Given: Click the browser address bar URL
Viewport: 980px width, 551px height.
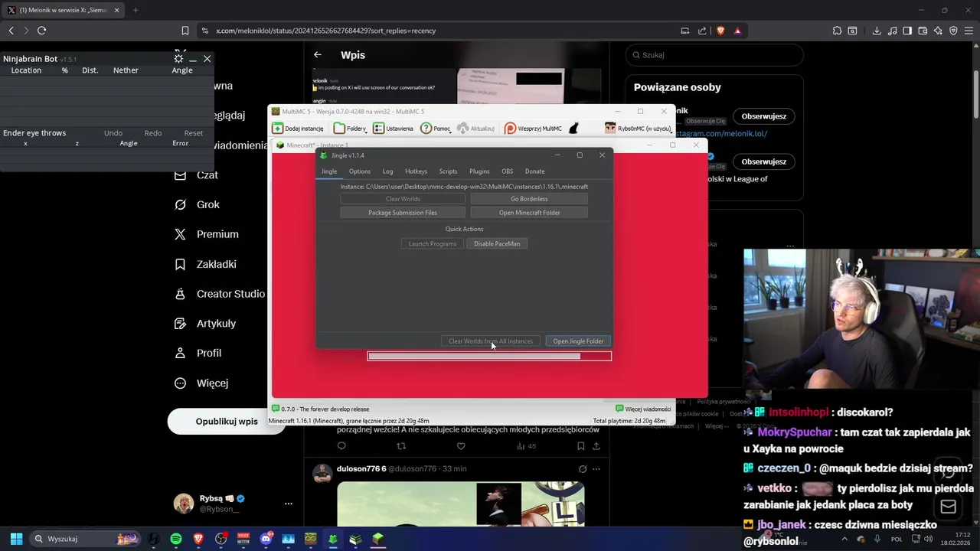Looking at the screenshot, I should [326, 31].
